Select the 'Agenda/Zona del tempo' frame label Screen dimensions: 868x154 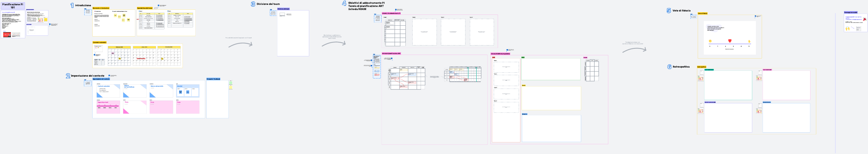(x=145, y=8)
